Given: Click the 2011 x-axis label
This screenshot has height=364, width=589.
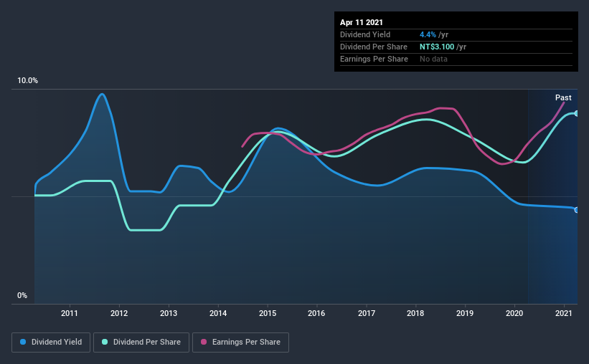Looking at the screenshot, I should 70,313.
